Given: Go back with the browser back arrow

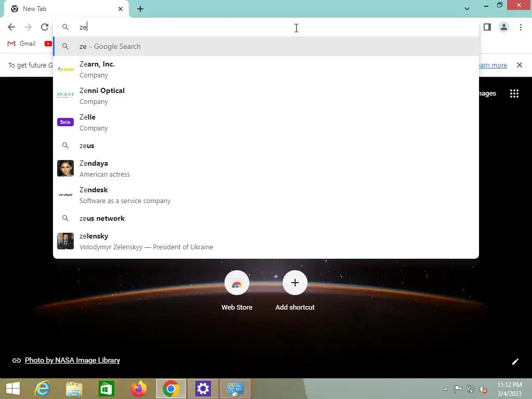Looking at the screenshot, I should tap(11, 27).
